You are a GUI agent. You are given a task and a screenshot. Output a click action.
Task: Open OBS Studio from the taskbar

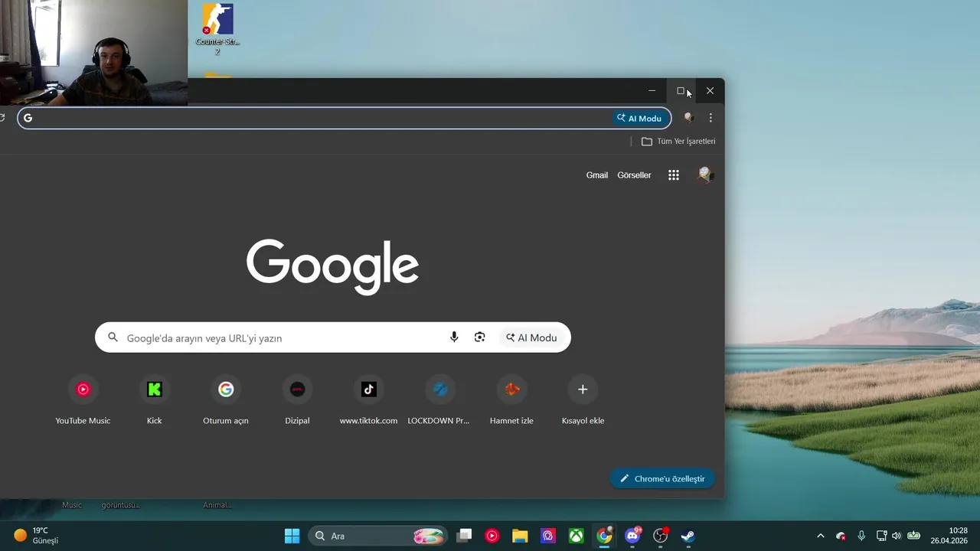point(661,536)
